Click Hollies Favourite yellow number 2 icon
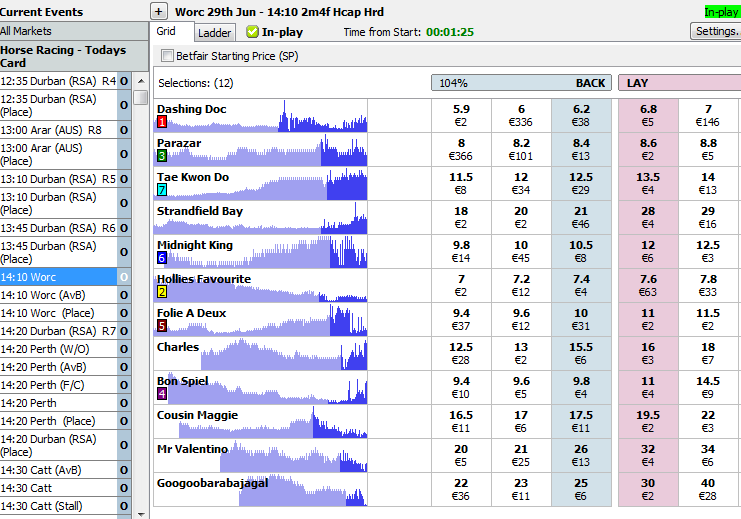This screenshot has height=519, width=741. coord(162,292)
